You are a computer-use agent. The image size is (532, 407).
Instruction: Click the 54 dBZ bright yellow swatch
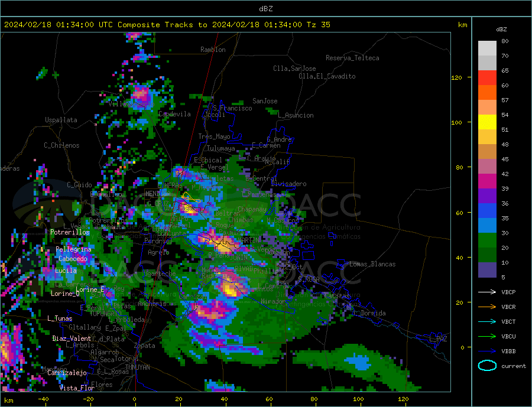pyautogui.click(x=487, y=122)
